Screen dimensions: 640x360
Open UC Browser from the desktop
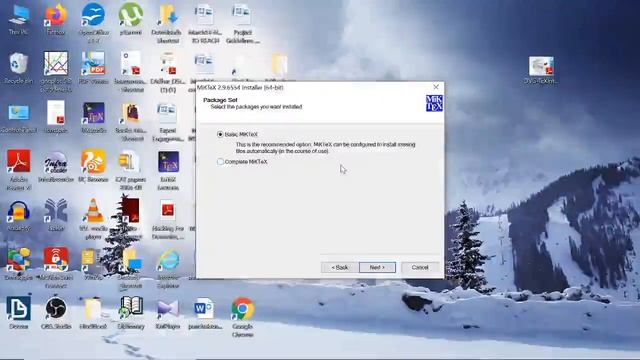tap(93, 167)
